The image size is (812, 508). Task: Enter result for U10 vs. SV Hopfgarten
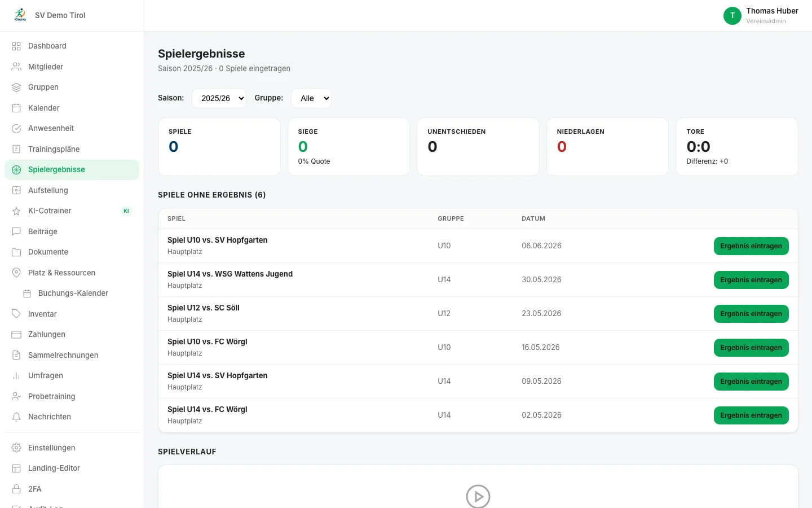(x=751, y=246)
